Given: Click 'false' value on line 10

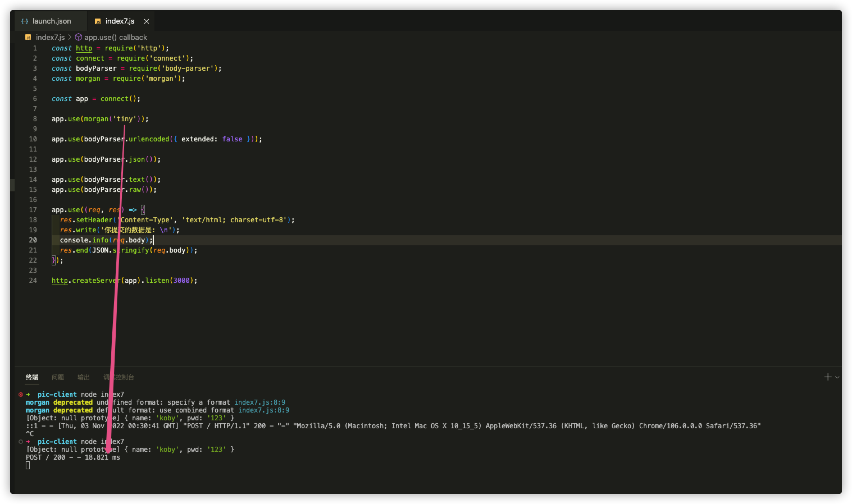Looking at the screenshot, I should point(232,139).
